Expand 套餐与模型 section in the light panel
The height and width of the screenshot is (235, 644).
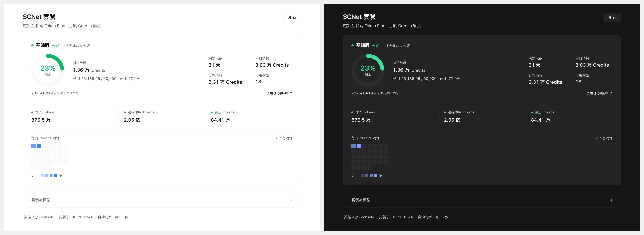point(162,200)
